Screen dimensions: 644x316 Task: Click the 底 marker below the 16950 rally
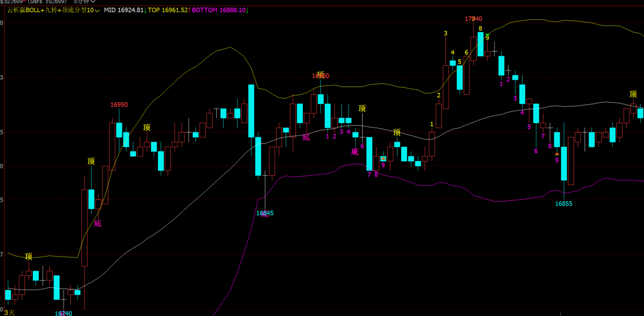pos(98,223)
